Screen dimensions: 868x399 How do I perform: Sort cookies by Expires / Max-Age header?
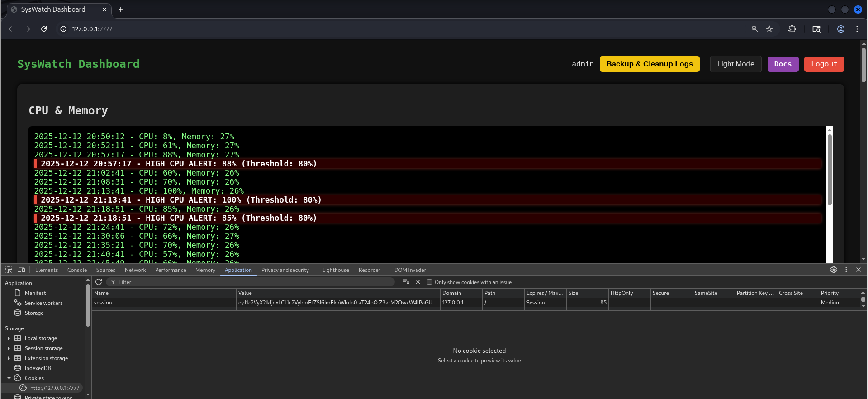click(x=545, y=293)
